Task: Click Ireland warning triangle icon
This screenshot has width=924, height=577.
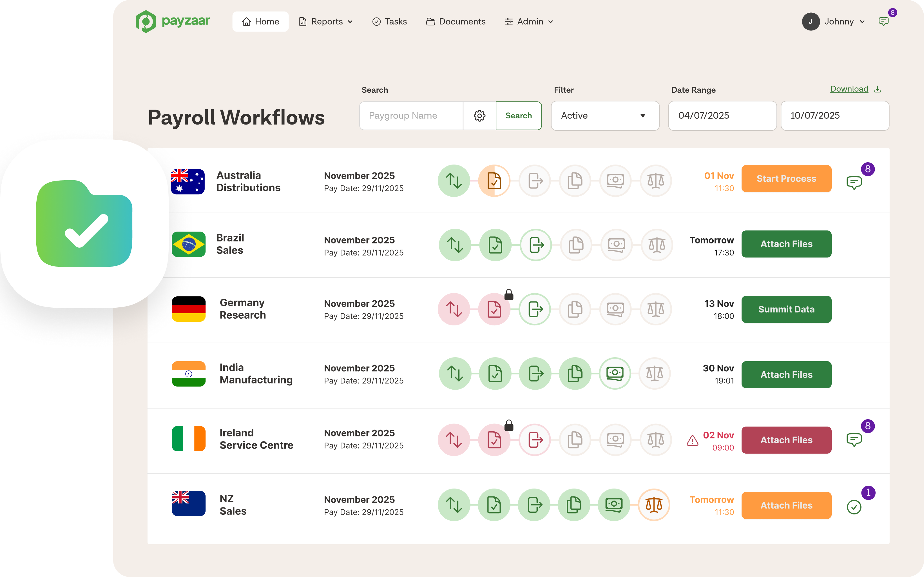Action: (693, 441)
